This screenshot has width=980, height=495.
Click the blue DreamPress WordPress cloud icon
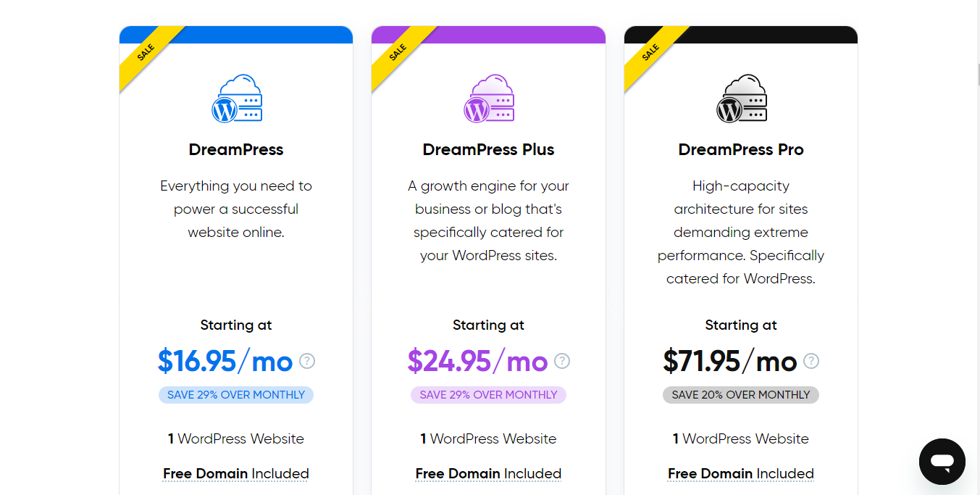pos(236,98)
